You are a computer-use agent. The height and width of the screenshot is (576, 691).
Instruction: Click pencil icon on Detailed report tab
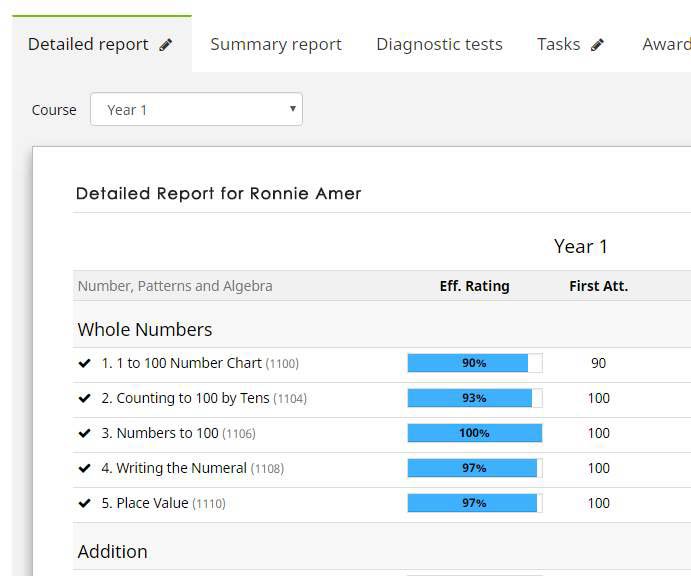(166, 45)
